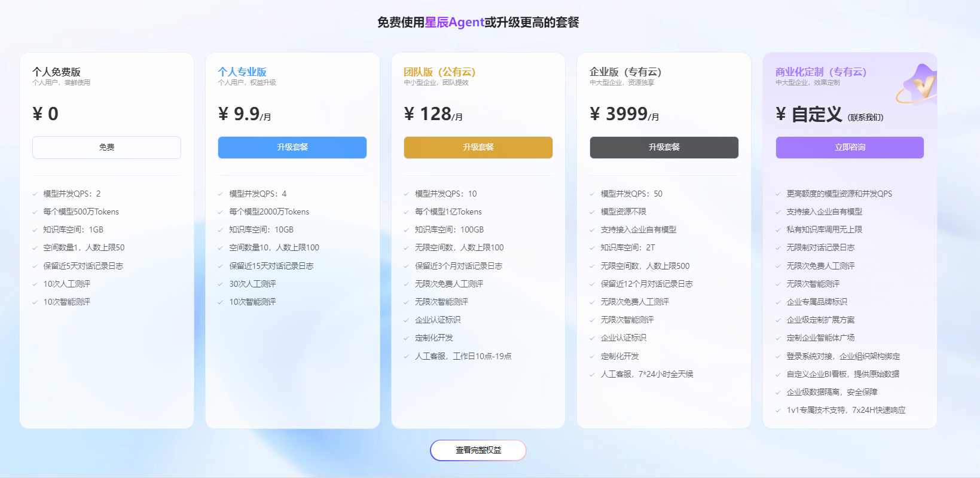Screen dimensions: 980x478
Task: Click the ¥ 自定义 price text
Action: pyautogui.click(x=809, y=114)
